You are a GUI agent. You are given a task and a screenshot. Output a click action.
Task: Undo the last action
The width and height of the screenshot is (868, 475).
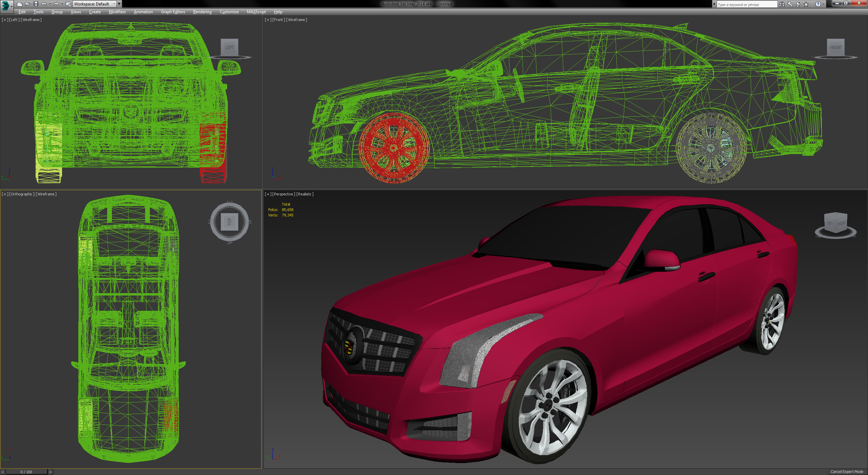pos(44,4)
